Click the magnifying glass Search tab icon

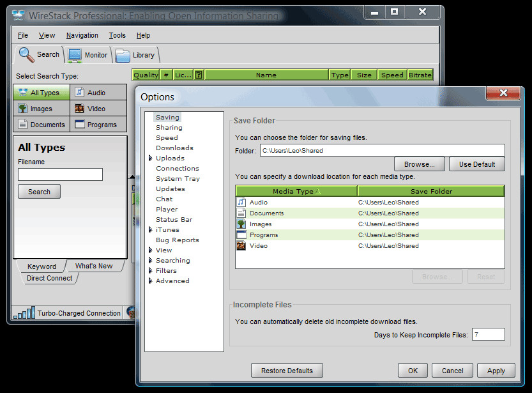tap(26, 55)
